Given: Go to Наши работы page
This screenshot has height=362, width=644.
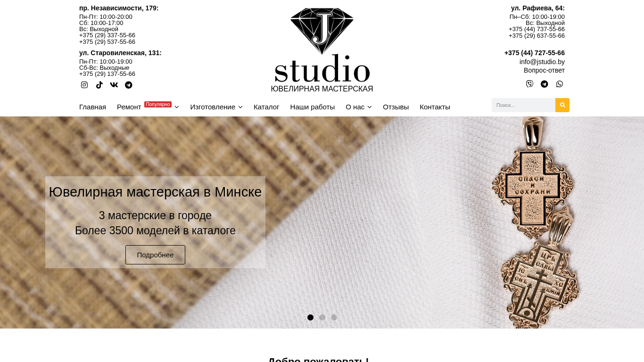Looking at the screenshot, I should [x=313, y=107].
